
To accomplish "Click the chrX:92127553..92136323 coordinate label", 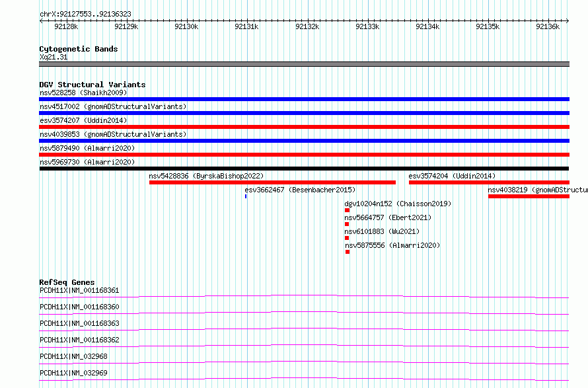I will tap(85, 14).
